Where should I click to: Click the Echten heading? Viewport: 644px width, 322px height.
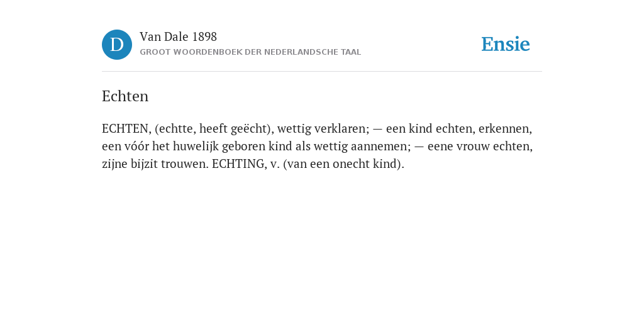point(125,96)
